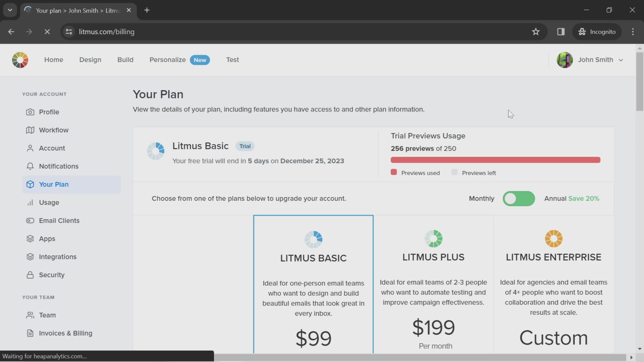Open the Profile page via its camera icon

point(30,112)
